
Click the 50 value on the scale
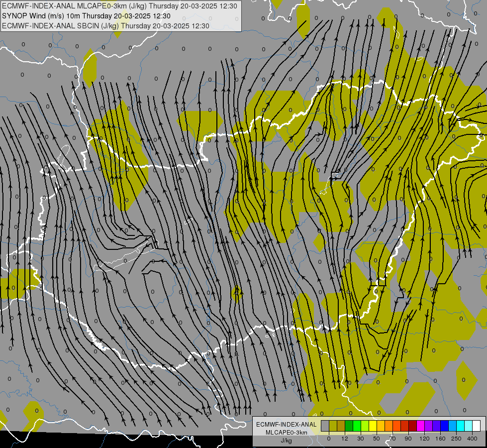click(x=377, y=439)
